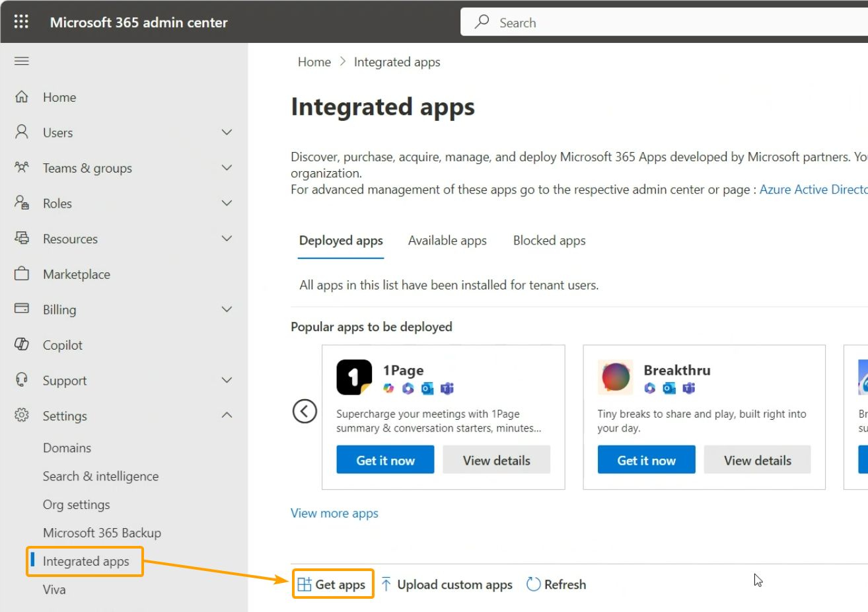This screenshot has height=612, width=868.
Task: Click Get it now for Breakthru
Action: click(646, 459)
